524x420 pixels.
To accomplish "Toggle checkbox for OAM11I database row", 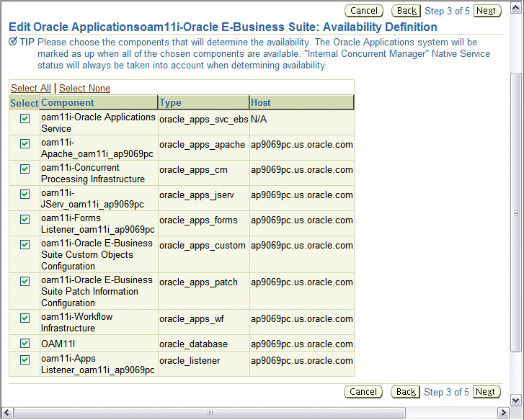I will coord(25,343).
